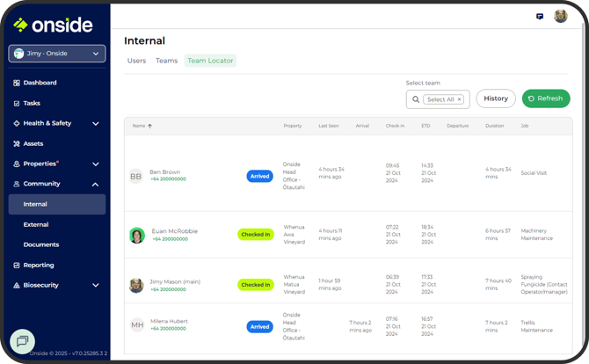Sort table by Name column arrow
The height and width of the screenshot is (364, 589).
tap(149, 126)
